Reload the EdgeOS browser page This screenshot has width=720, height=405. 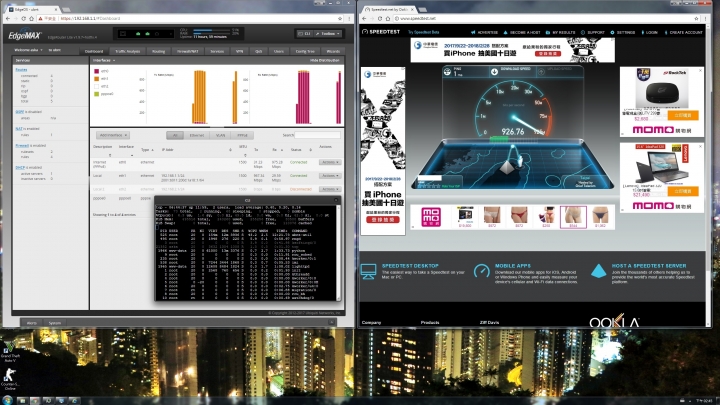(23, 18)
